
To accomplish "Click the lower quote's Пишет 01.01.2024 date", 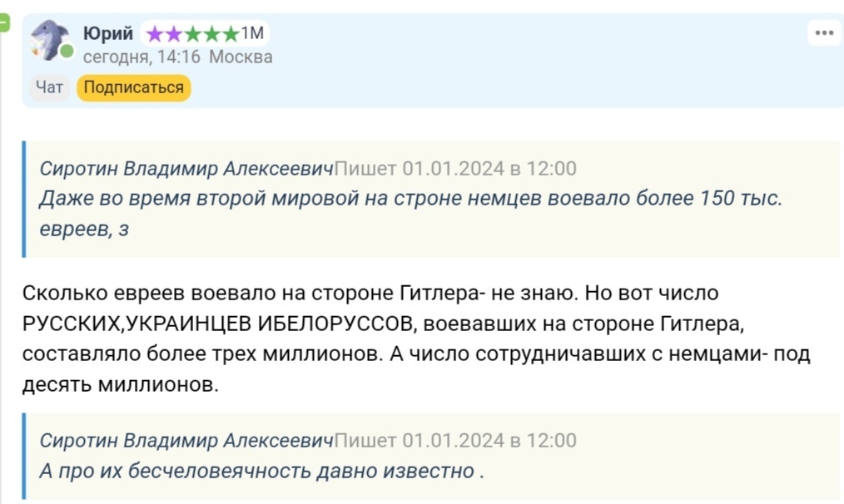I will 455,441.
